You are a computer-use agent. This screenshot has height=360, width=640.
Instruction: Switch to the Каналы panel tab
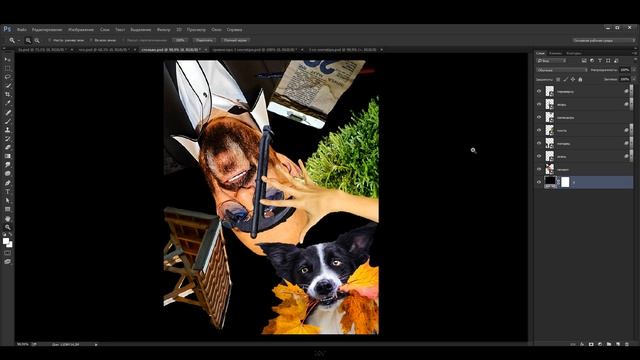point(555,53)
